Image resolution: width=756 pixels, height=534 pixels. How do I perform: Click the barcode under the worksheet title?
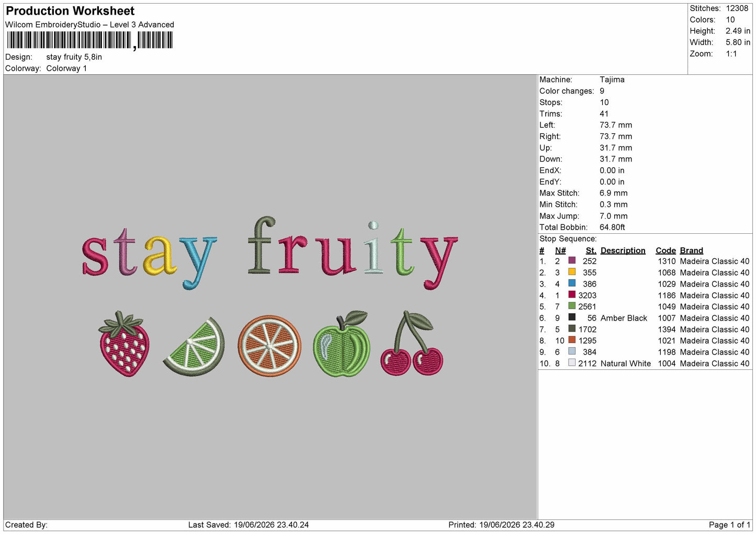tap(89, 40)
